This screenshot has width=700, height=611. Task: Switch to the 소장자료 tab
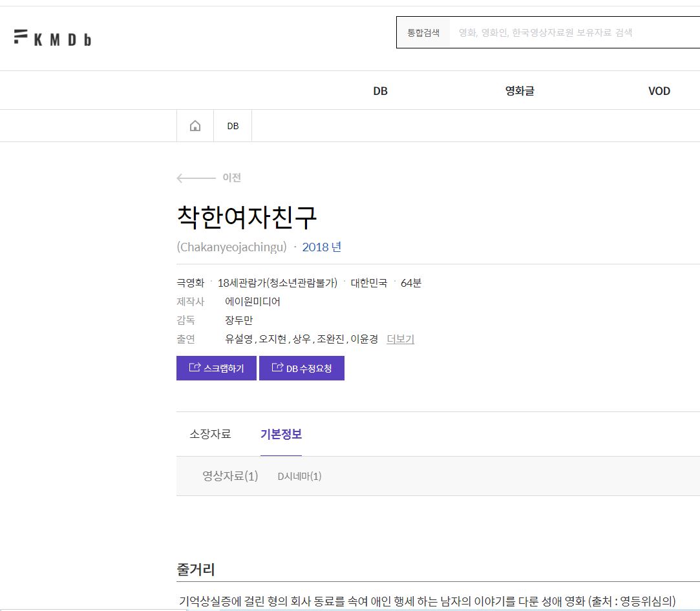[x=210, y=434]
